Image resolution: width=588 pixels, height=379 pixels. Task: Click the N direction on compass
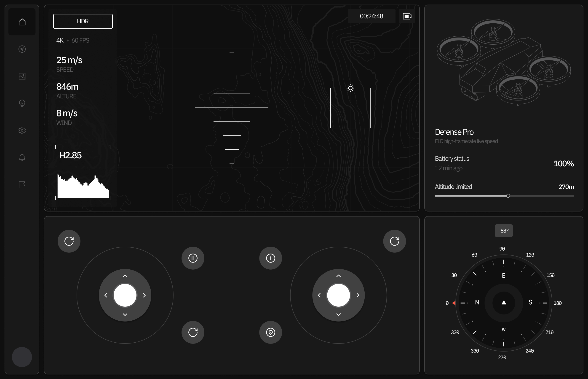[x=477, y=302]
